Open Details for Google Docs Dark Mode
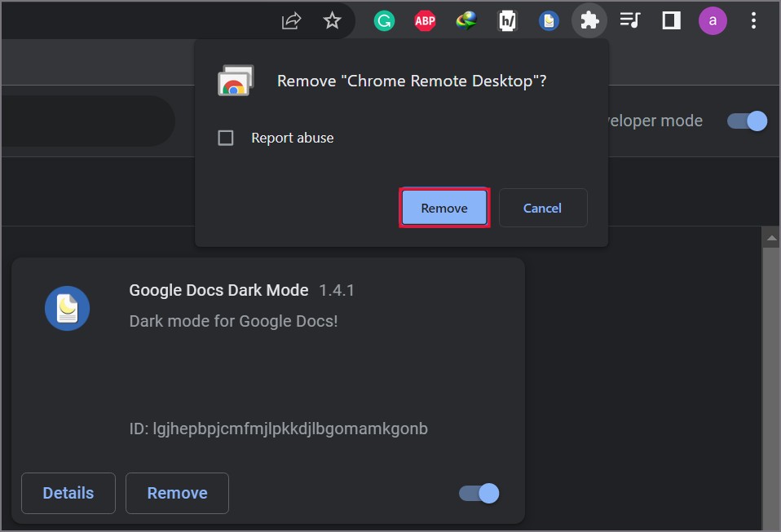The width and height of the screenshot is (781, 532). [68, 493]
